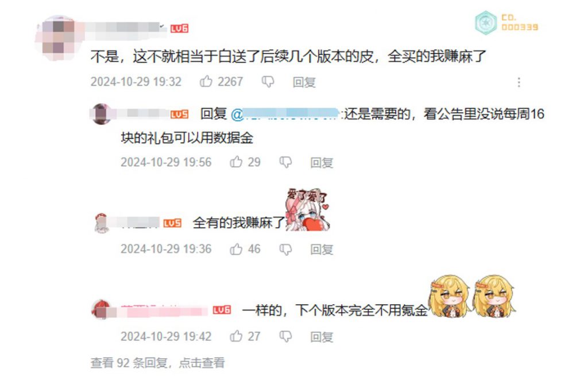Image resolution: width=588 pixels, height=376 pixels.
Task: Open the three-dot menu on top comment
Action: point(519,82)
